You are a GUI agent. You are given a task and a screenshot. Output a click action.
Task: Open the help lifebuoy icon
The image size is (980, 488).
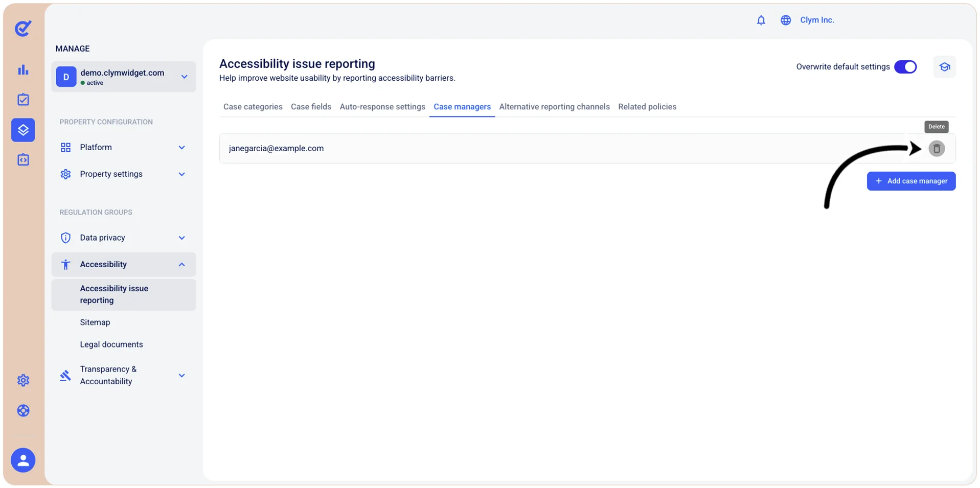(x=23, y=410)
